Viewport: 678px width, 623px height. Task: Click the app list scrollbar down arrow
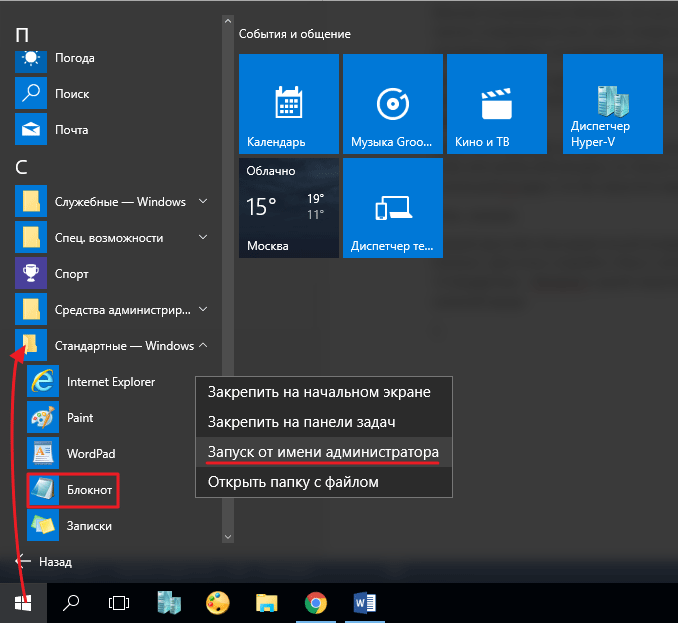(x=228, y=537)
